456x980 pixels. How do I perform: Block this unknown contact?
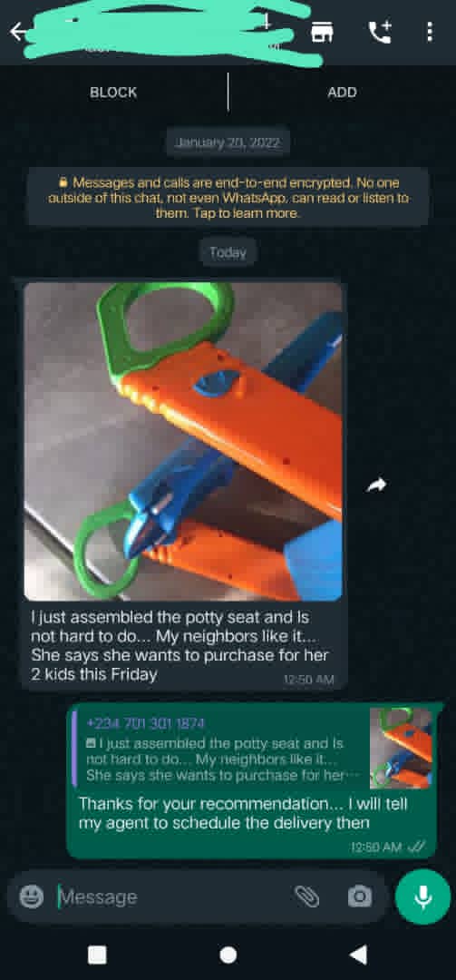(x=113, y=93)
